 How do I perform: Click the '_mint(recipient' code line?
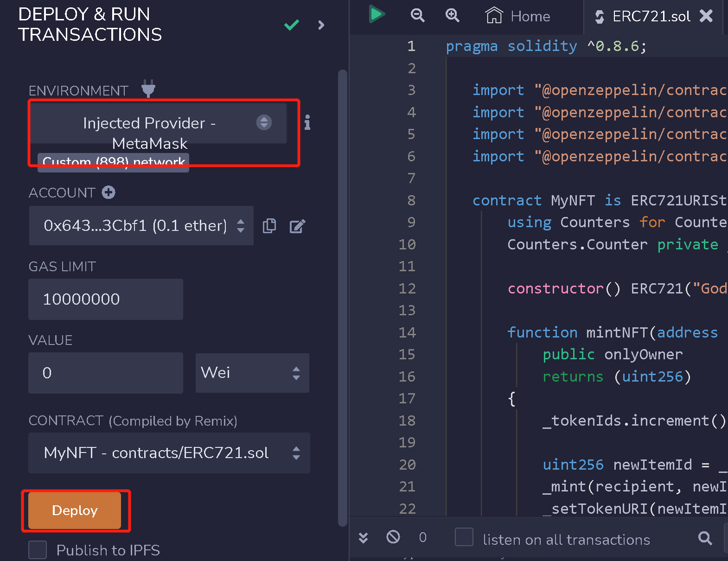point(634,486)
